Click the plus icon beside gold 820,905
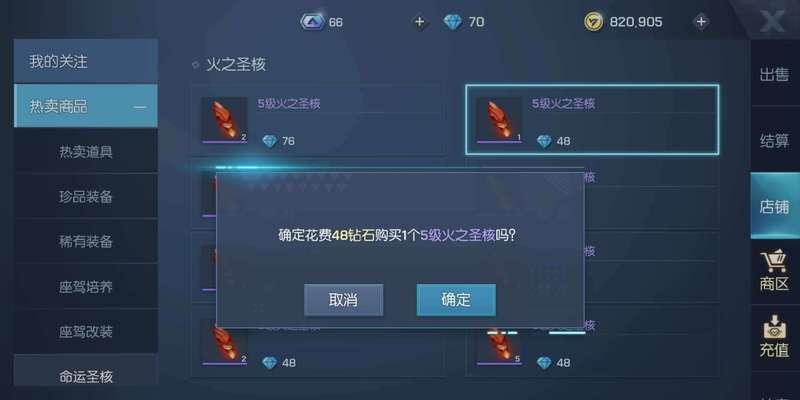 point(702,22)
